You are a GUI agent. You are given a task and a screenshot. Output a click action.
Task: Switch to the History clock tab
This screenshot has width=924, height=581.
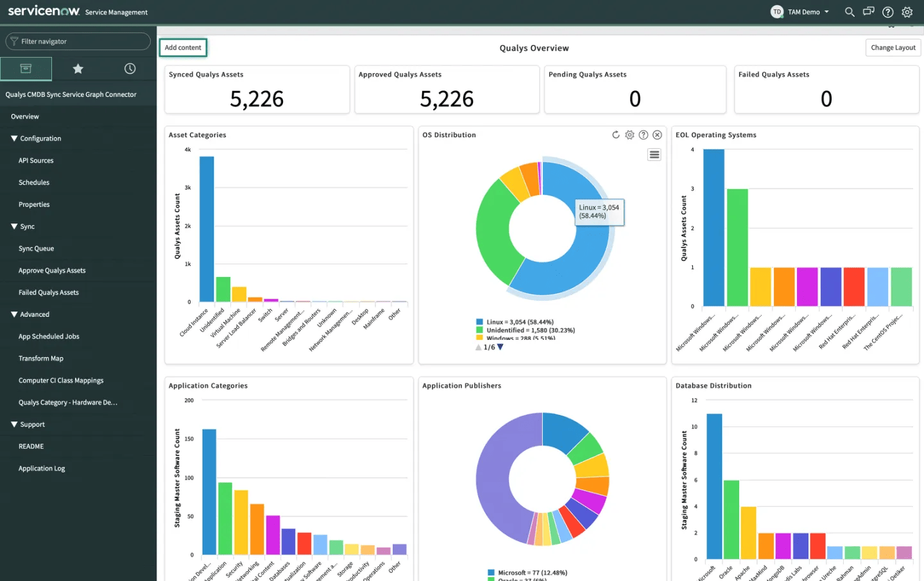pyautogui.click(x=130, y=69)
